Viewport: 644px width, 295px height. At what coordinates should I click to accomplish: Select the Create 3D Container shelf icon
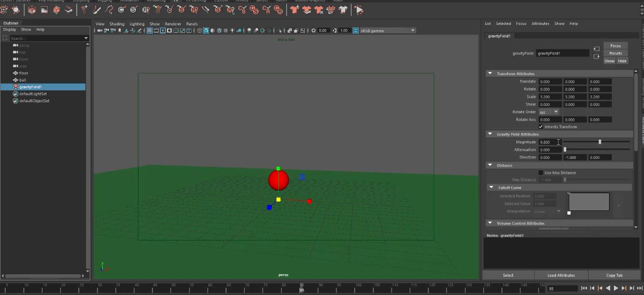[31, 9]
